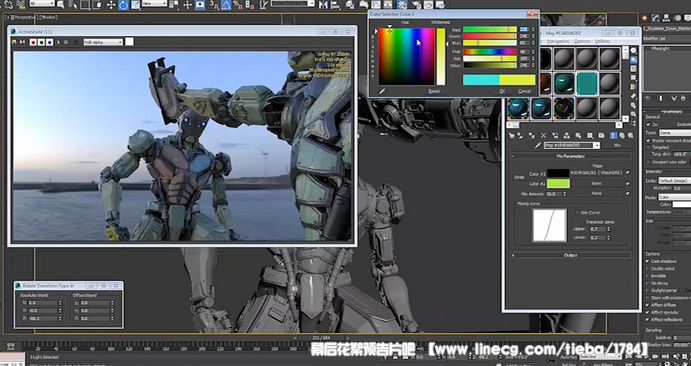691x366 pixels.
Task: Open the Units dropdown under Intensity
Action: 675,181
